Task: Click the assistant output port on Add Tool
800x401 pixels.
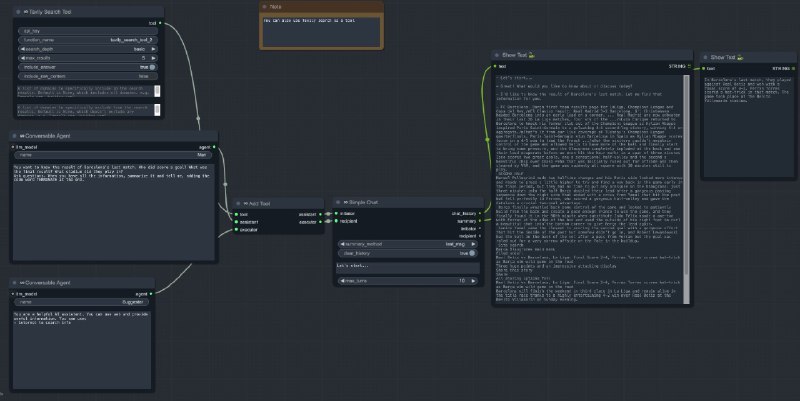Action: click(320, 214)
